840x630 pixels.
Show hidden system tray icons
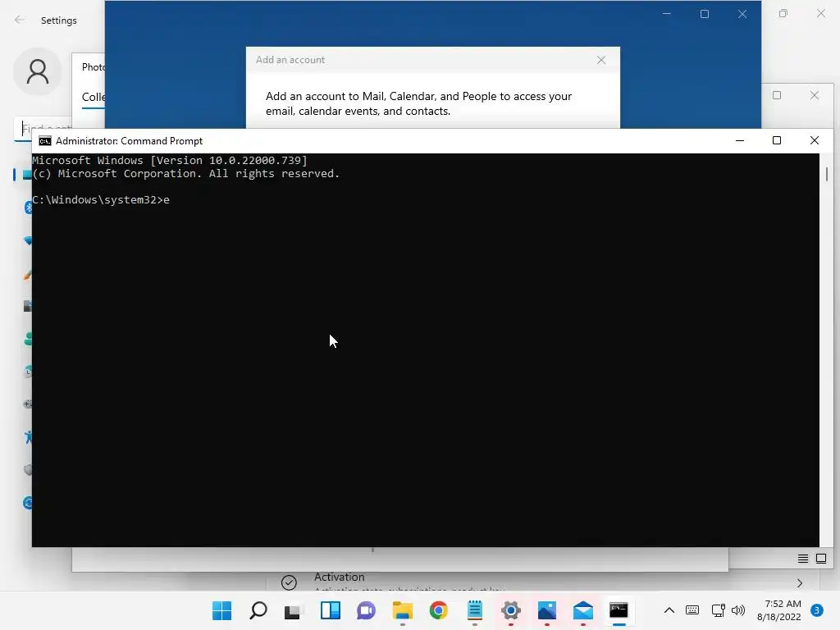669,610
